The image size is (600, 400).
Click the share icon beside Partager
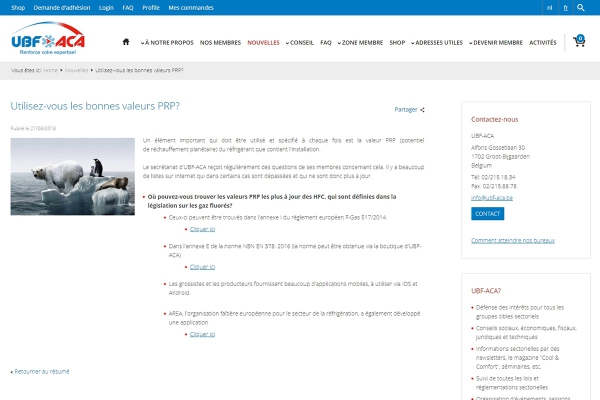422,110
